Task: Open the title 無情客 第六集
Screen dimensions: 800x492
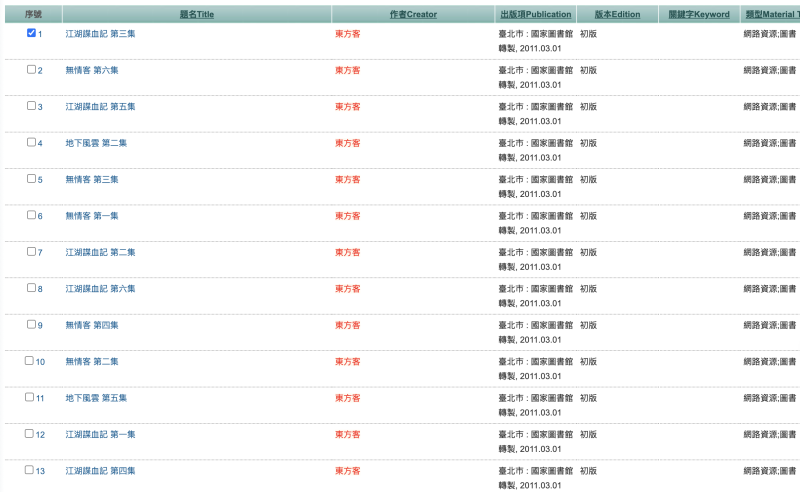Action: tap(92, 70)
